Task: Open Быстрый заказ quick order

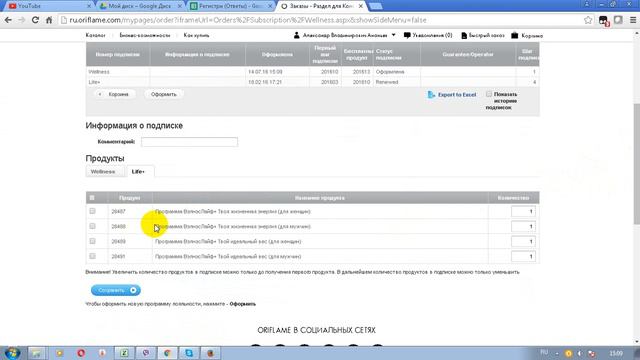Action: point(483,36)
